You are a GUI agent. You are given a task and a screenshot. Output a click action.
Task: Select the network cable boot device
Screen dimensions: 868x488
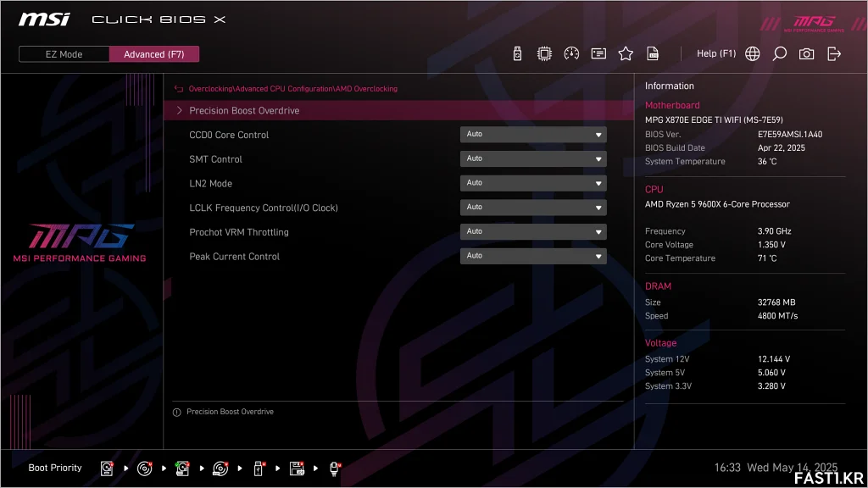(334, 469)
